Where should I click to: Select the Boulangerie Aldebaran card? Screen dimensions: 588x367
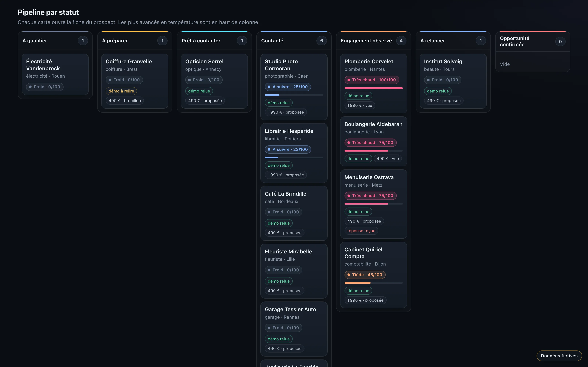click(373, 141)
